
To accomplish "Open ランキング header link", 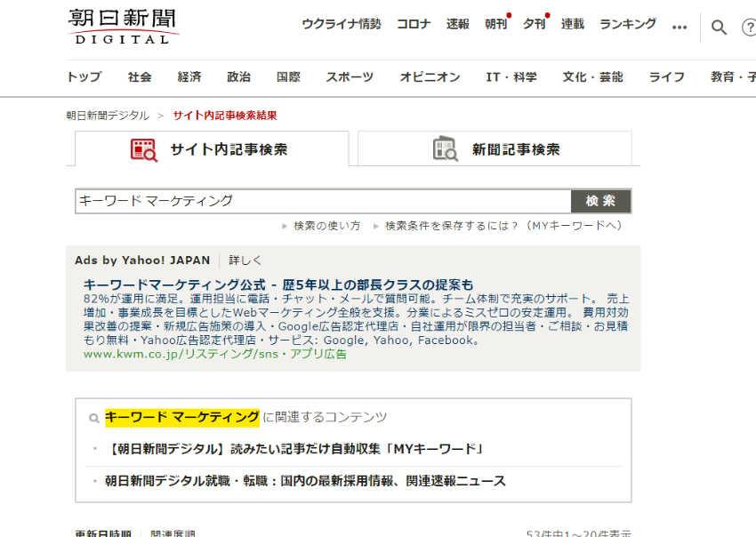I will tap(627, 24).
